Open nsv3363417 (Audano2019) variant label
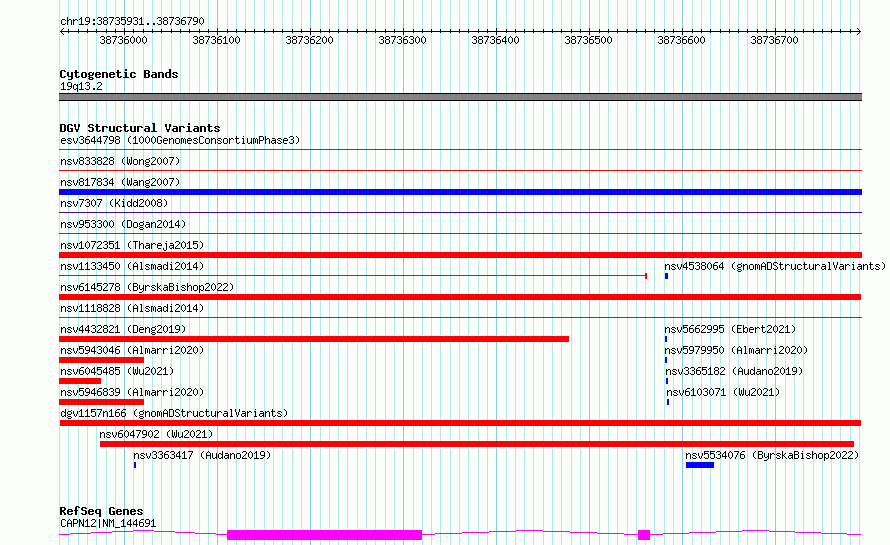 (x=202, y=455)
